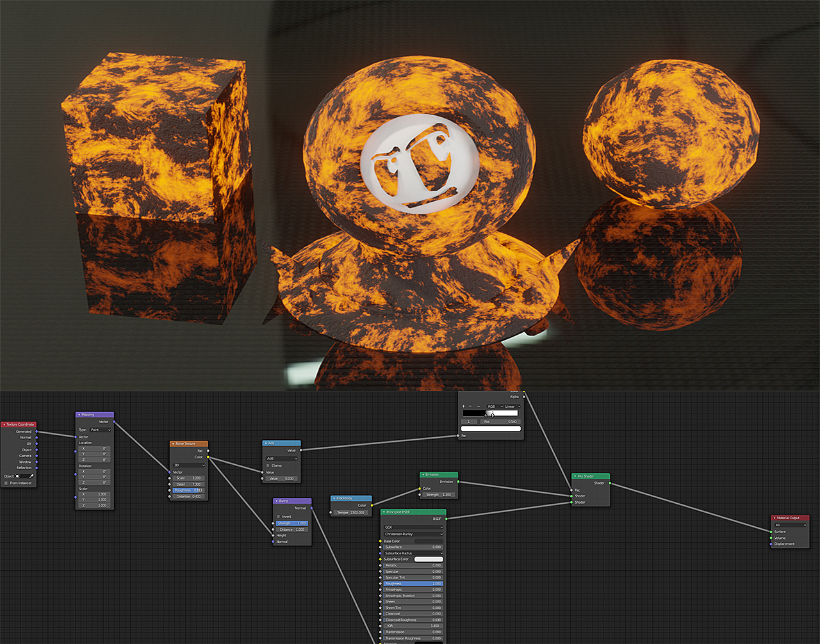Click the ColorRamp Pos field 0.540
Image resolution: width=820 pixels, height=644 pixels.
pos(500,422)
